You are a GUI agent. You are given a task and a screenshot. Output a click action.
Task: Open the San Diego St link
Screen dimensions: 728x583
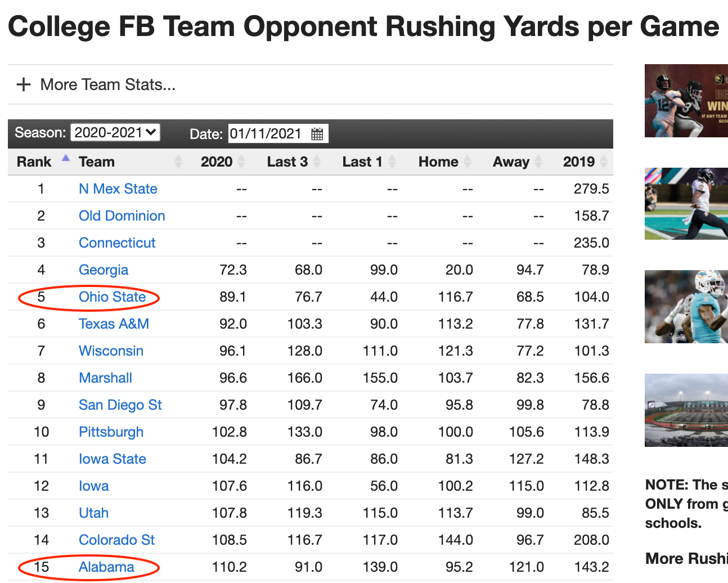(x=120, y=405)
